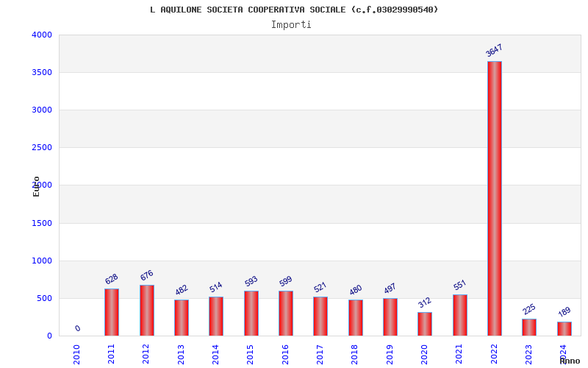Click the x-axis year label 2013
The height and width of the screenshot is (368, 588).
tap(181, 354)
